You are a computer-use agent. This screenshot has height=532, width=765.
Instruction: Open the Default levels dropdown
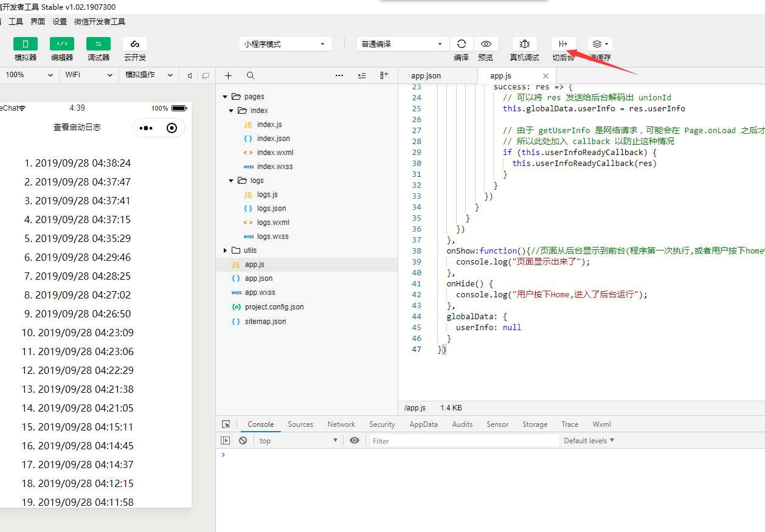[x=589, y=441]
